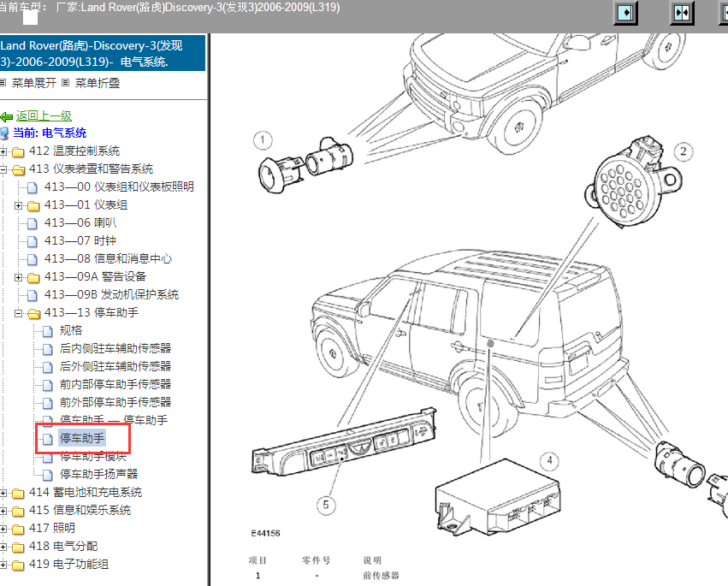The image size is (728, 586).
Task: Collapse the 413—13 停车助手 folder
Action: pyautogui.click(x=18, y=313)
